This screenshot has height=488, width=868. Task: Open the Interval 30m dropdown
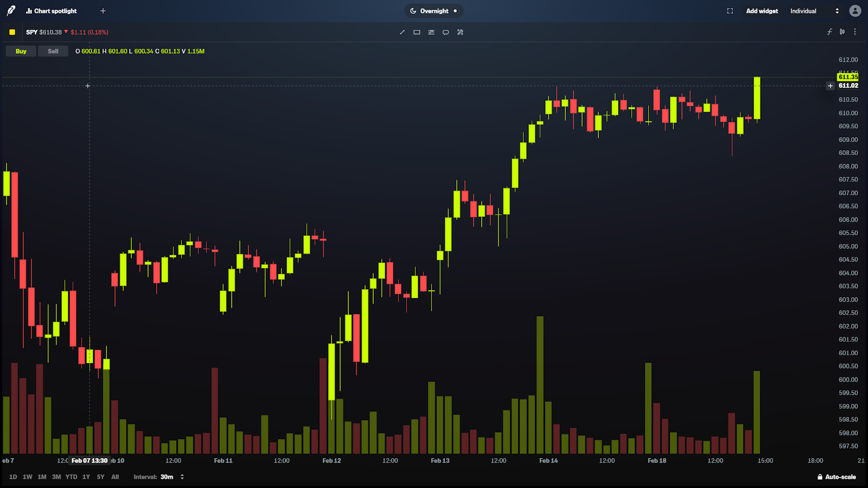point(159,477)
